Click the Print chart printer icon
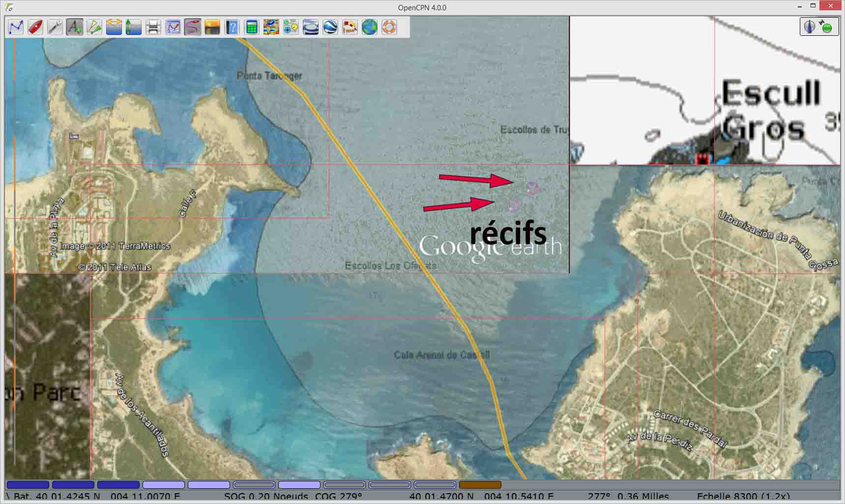 pyautogui.click(x=153, y=27)
